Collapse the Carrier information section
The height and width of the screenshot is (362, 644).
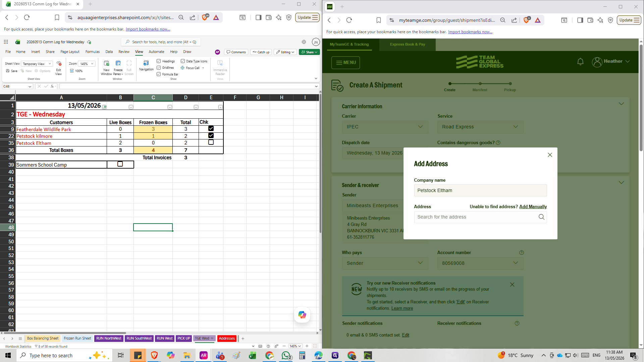621,104
